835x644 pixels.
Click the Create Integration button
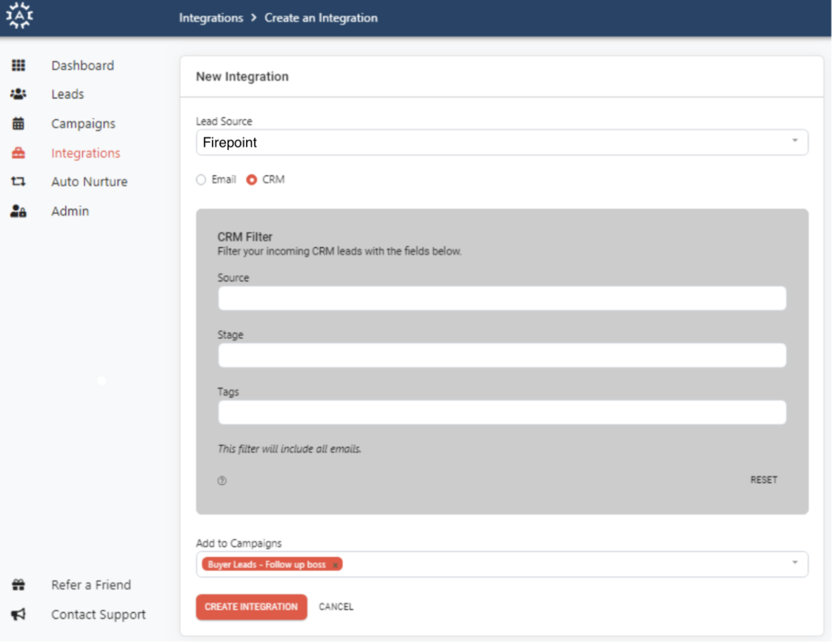(x=251, y=607)
